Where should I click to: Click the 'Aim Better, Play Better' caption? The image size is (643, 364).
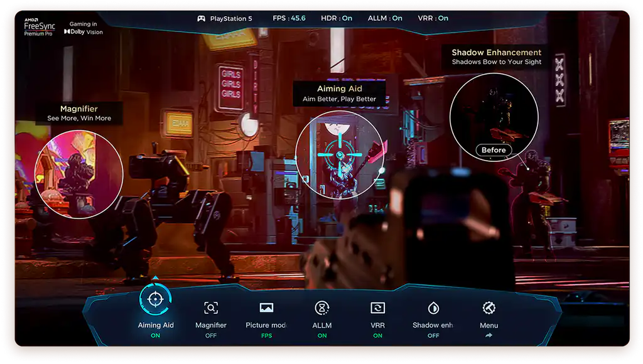[x=340, y=99]
